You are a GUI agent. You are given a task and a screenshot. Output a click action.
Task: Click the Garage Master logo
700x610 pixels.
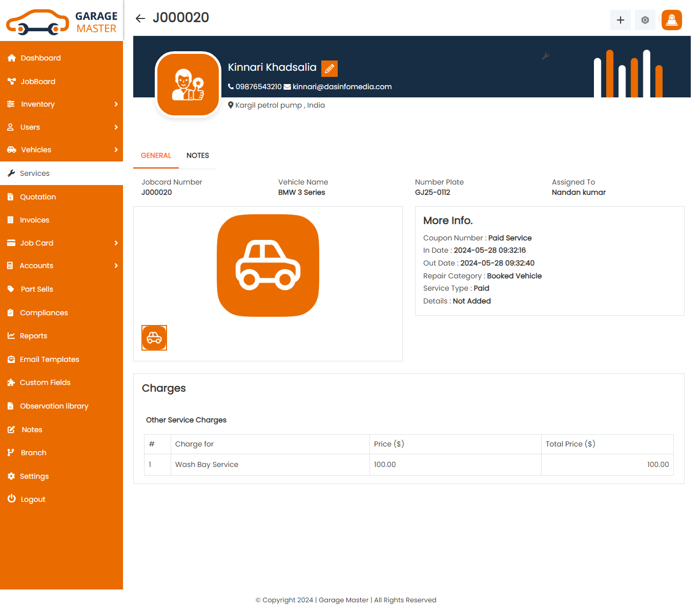point(61,22)
